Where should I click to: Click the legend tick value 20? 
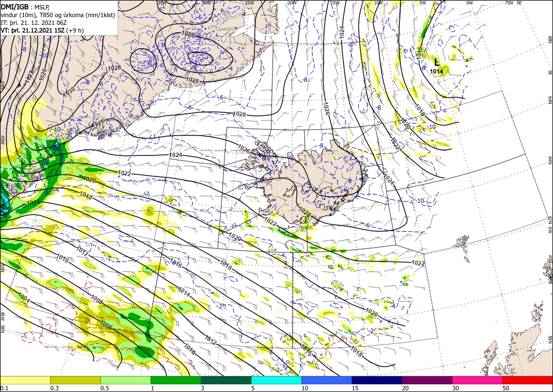point(405,388)
